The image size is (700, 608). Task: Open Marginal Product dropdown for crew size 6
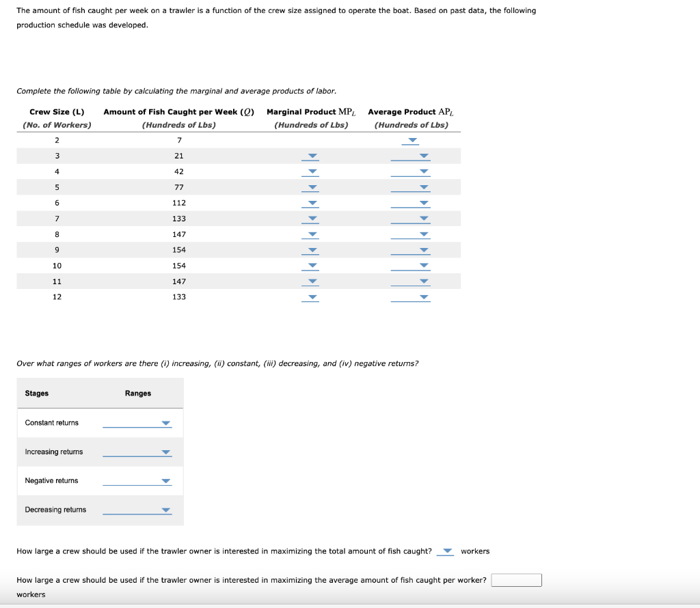click(310, 204)
